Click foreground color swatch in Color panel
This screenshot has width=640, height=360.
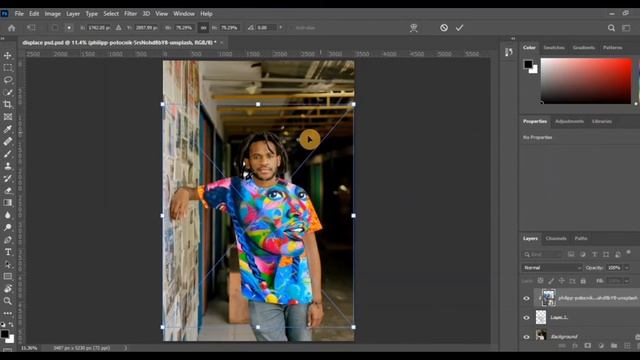[528, 64]
